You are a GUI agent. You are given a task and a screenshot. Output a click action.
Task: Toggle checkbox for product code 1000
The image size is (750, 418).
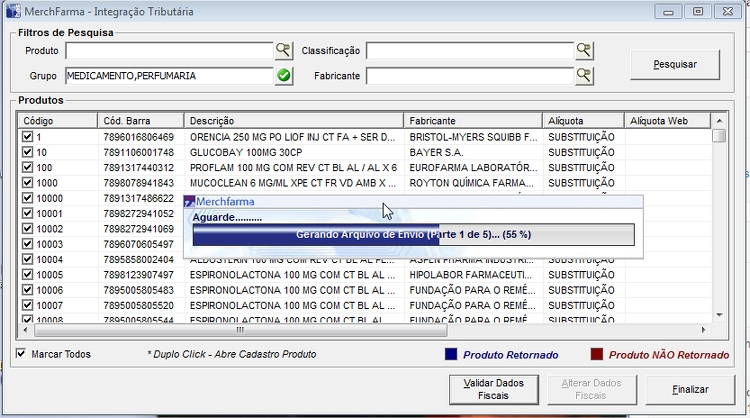point(27,183)
